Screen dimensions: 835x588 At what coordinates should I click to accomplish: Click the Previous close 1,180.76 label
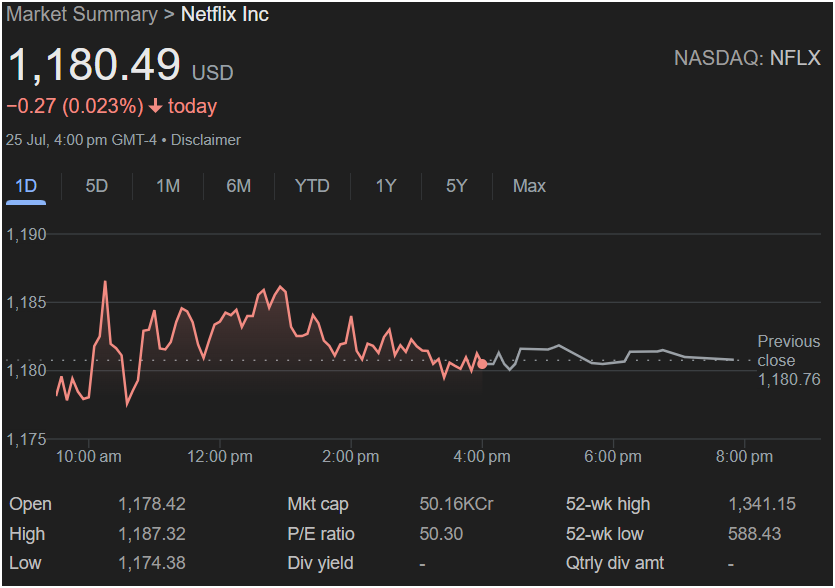(x=789, y=361)
